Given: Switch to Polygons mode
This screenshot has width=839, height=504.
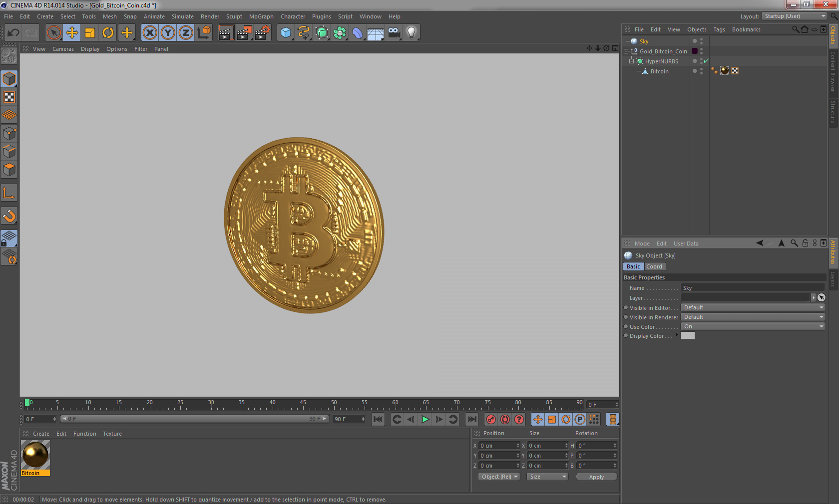Looking at the screenshot, I should pyautogui.click(x=9, y=170).
